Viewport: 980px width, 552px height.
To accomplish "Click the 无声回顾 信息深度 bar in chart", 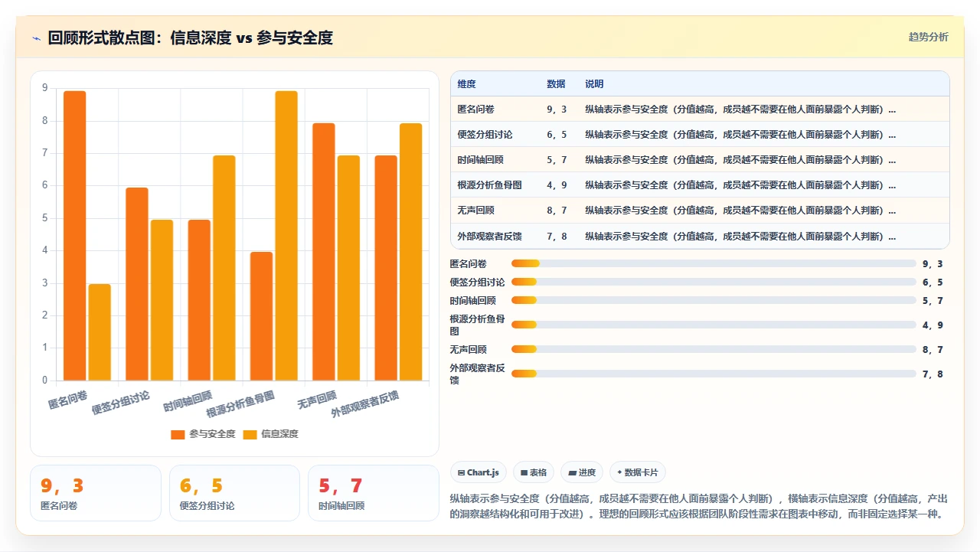I will click(x=348, y=268).
